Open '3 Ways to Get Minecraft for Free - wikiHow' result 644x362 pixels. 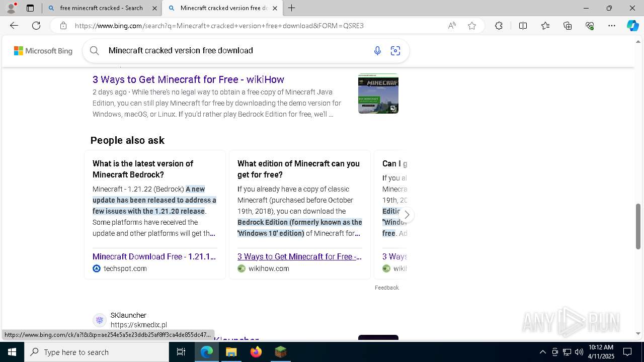pyautogui.click(x=188, y=79)
